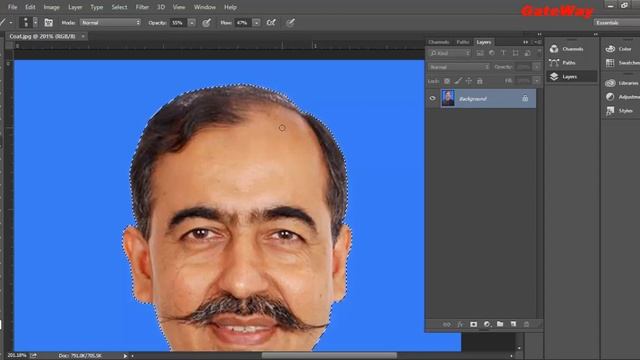Collapse the Layers panel with double arrows
This screenshot has height=360, width=640.
(525, 42)
